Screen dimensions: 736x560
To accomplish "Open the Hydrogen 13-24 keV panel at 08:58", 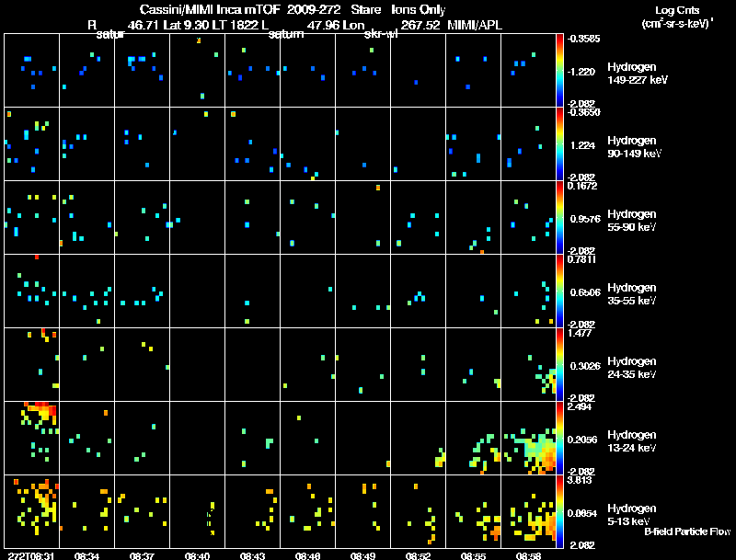I will [528, 439].
